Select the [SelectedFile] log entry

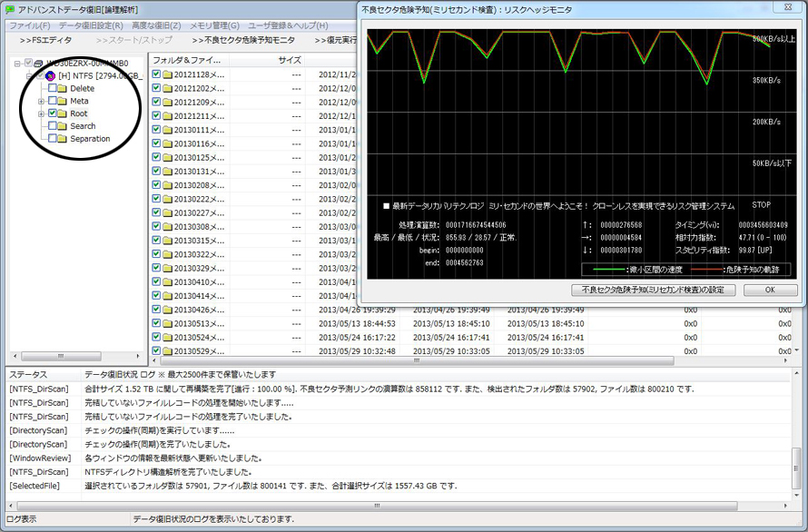397,486
